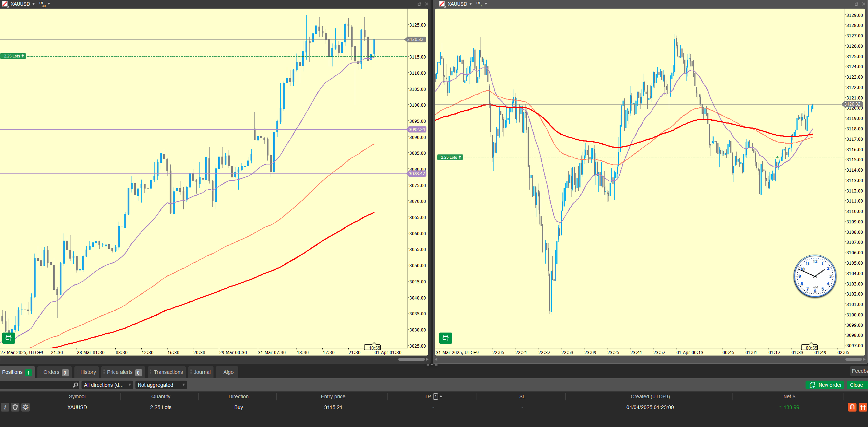Click the shield protection icon for XAUUSD
This screenshot has height=427, width=868.
point(15,407)
